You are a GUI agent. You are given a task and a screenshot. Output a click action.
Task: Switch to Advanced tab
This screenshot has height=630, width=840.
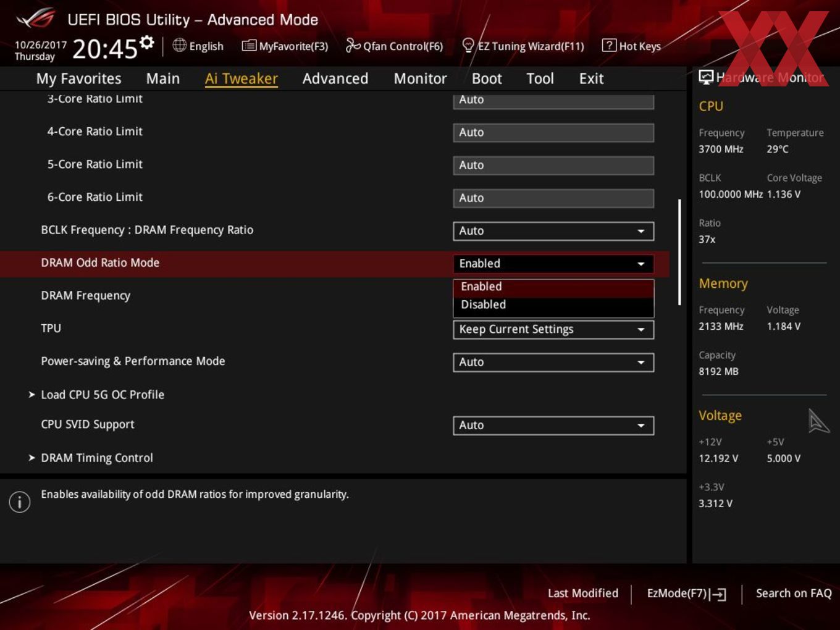tap(335, 78)
